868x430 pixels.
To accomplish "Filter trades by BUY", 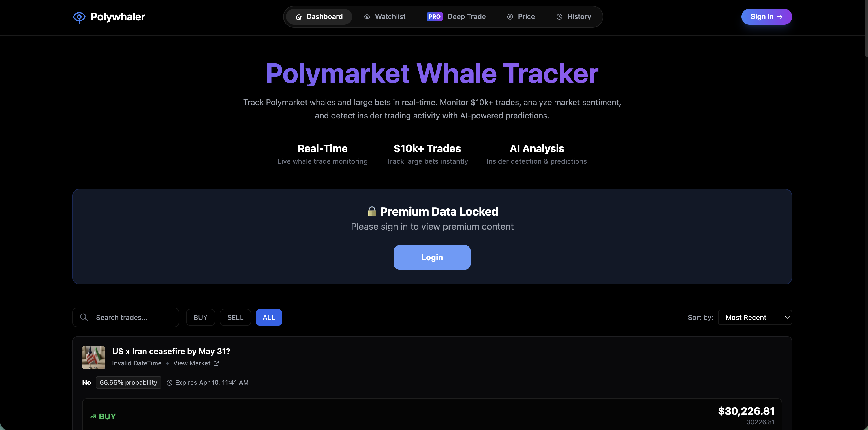I will coord(200,317).
